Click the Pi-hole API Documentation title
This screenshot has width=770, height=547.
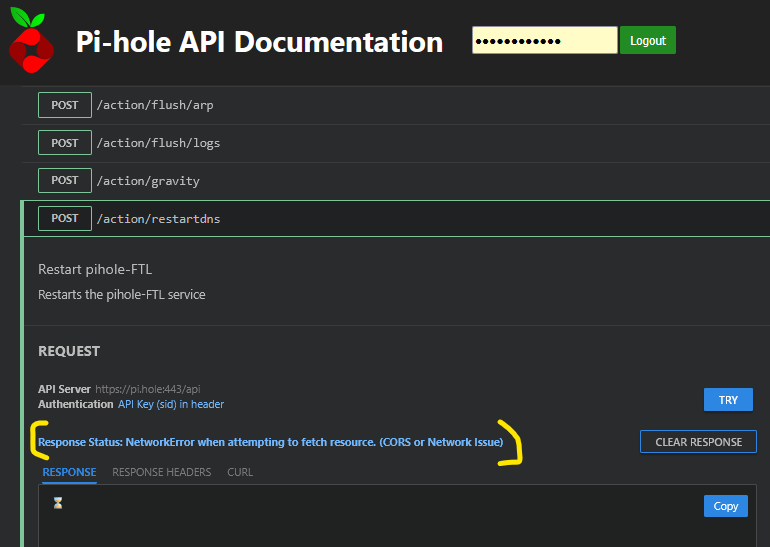coord(259,42)
